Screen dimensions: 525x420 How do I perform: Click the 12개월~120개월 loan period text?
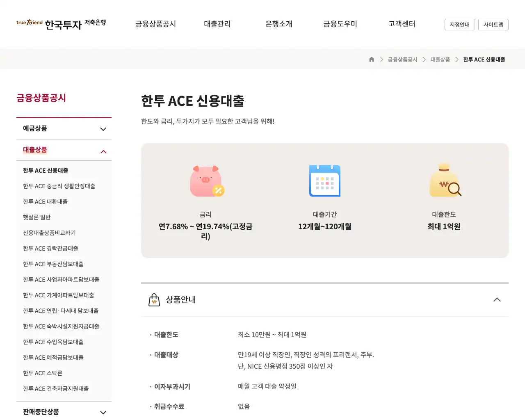tap(325, 226)
